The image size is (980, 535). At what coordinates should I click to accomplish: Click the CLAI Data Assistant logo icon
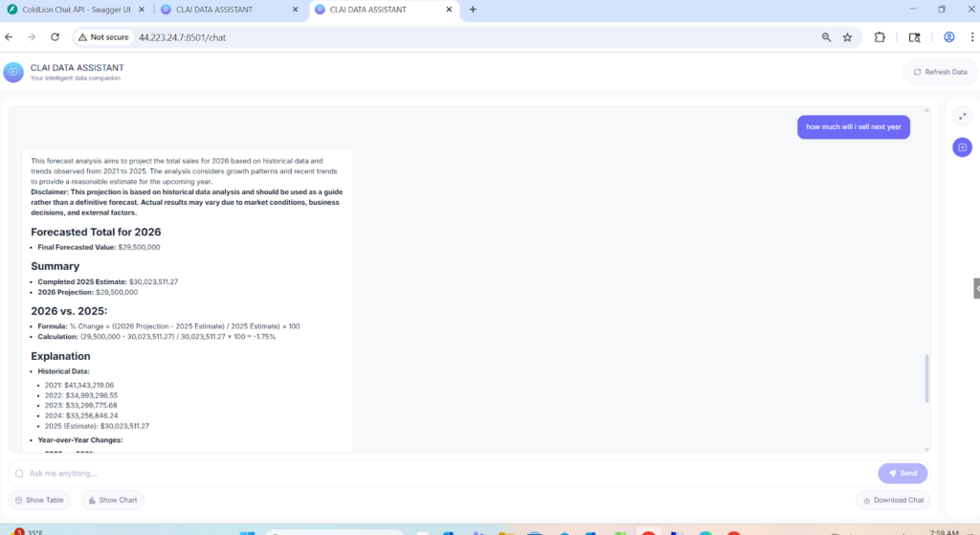click(13, 72)
